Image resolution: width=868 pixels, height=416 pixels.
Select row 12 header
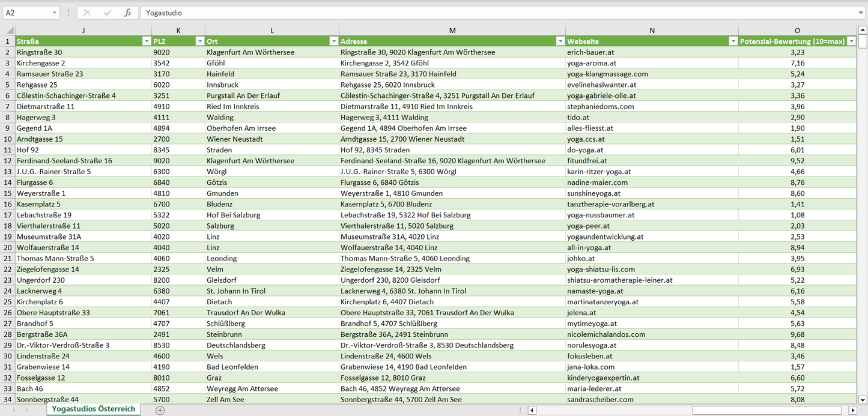point(8,161)
